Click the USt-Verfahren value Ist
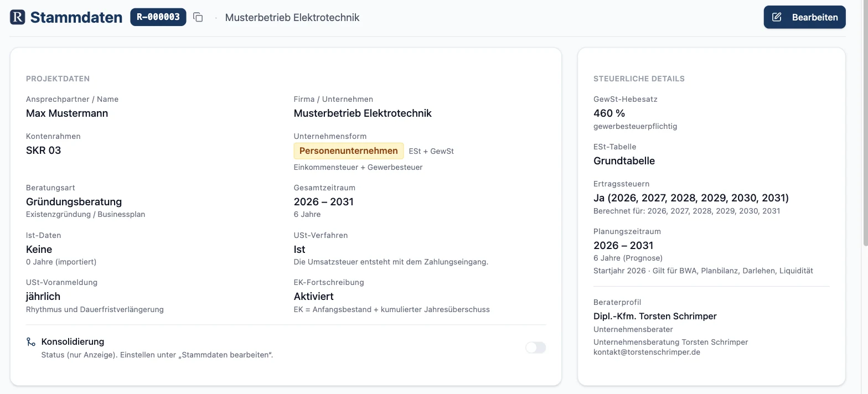Image resolution: width=868 pixels, height=394 pixels. point(299,250)
